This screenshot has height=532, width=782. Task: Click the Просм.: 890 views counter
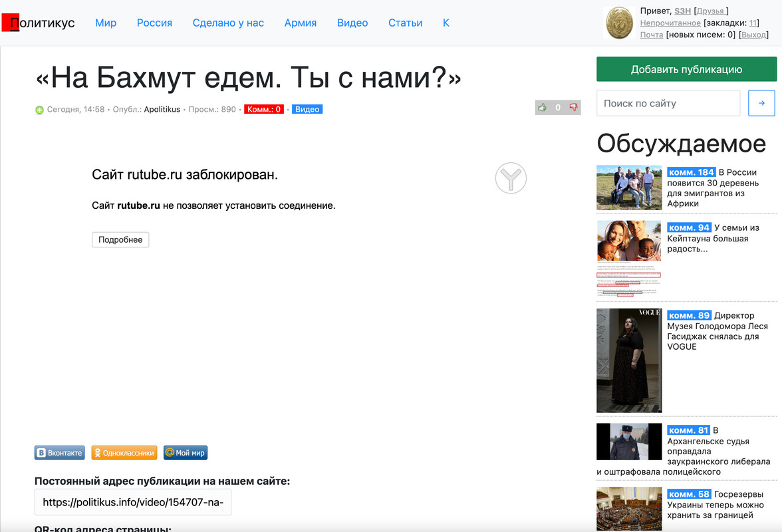pyautogui.click(x=212, y=109)
